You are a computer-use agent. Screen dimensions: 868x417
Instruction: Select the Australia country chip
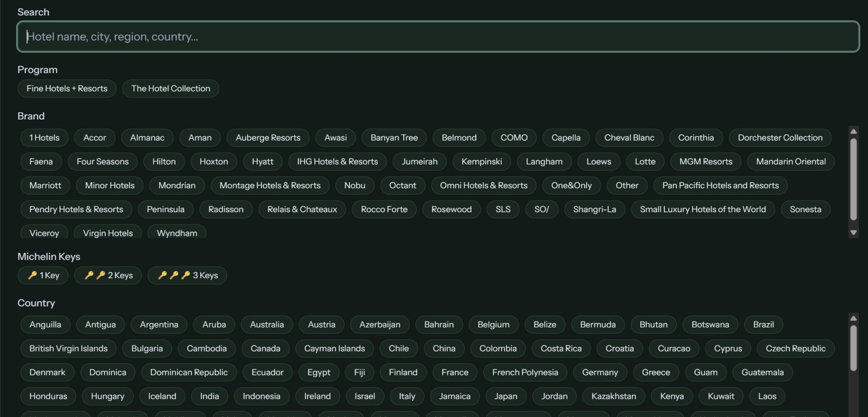coord(267,325)
